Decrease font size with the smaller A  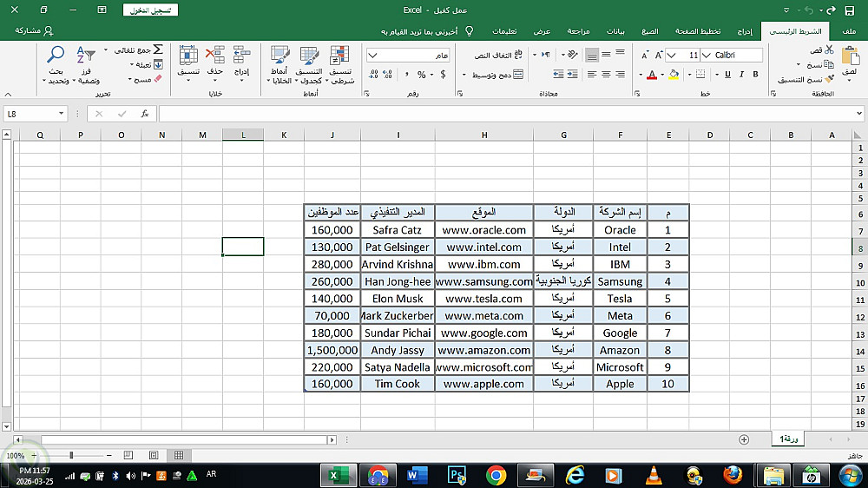pyautogui.click(x=644, y=55)
